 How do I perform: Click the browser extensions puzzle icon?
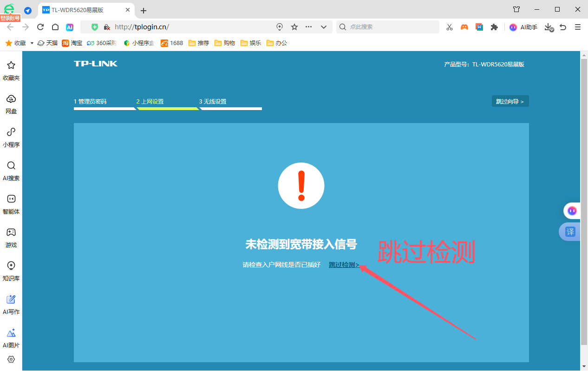point(494,27)
